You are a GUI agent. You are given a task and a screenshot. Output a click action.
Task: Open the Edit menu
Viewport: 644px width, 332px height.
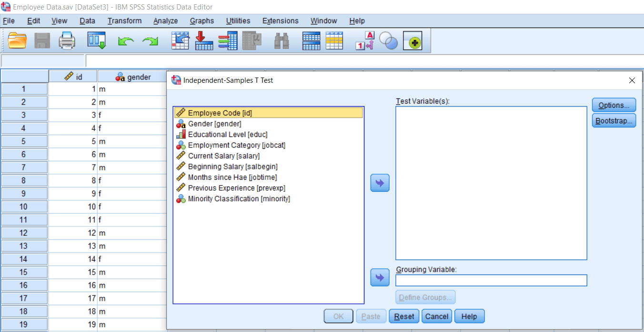pyautogui.click(x=33, y=21)
